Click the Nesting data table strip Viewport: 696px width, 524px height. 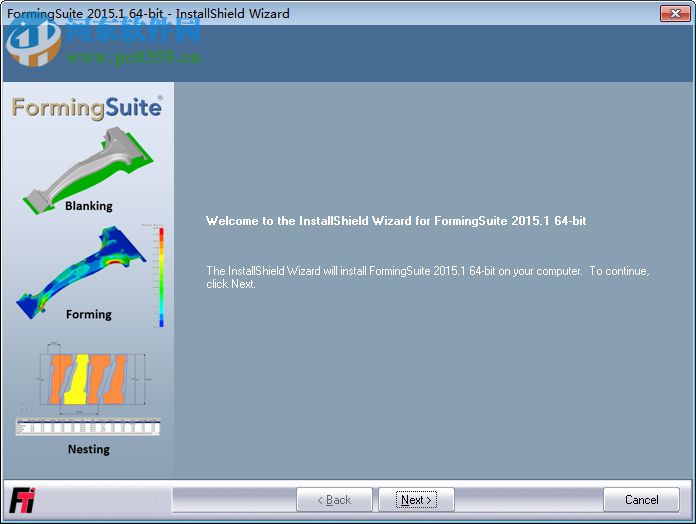pos(87,427)
